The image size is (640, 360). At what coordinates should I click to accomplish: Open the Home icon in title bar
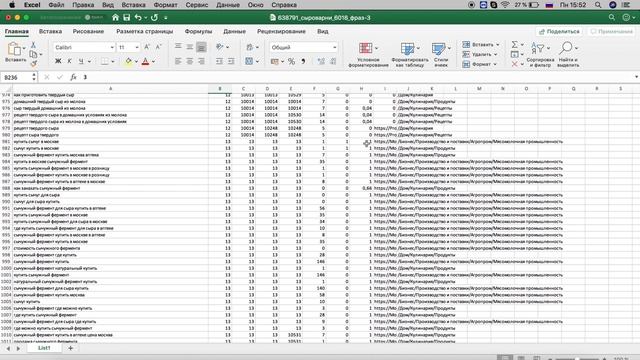[x=116, y=18]
